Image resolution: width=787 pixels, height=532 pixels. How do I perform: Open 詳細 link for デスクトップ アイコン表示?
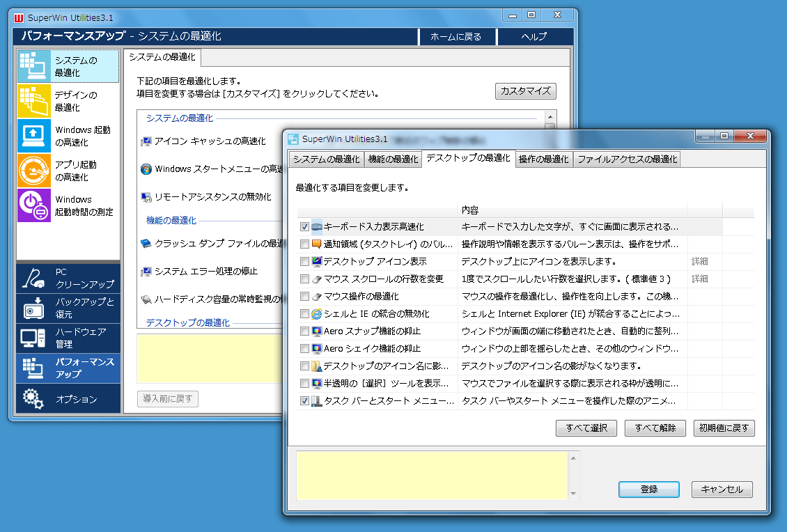click(700, 262)
